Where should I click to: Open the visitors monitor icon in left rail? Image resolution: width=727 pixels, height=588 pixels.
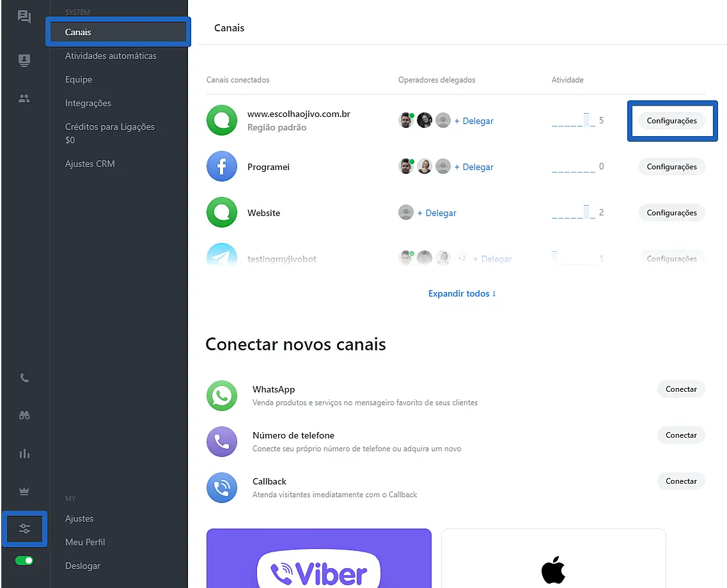click(x=24, y=60)
